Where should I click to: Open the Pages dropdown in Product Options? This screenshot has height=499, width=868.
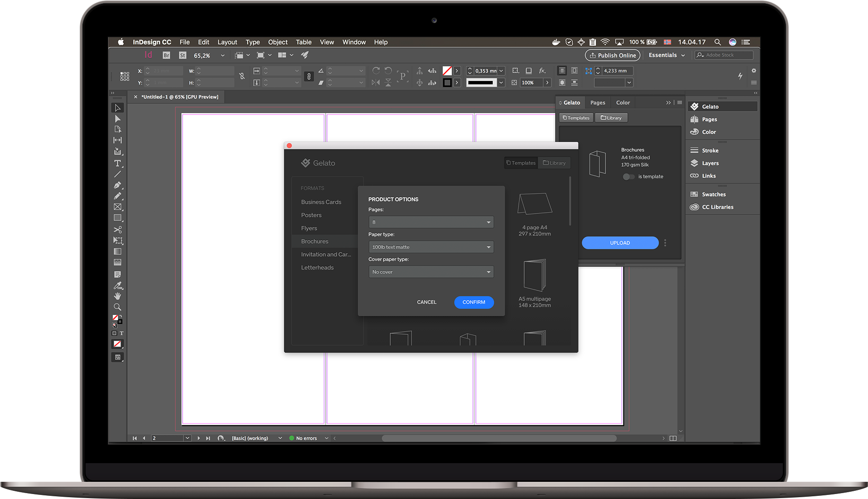click(x=488, y=222)
